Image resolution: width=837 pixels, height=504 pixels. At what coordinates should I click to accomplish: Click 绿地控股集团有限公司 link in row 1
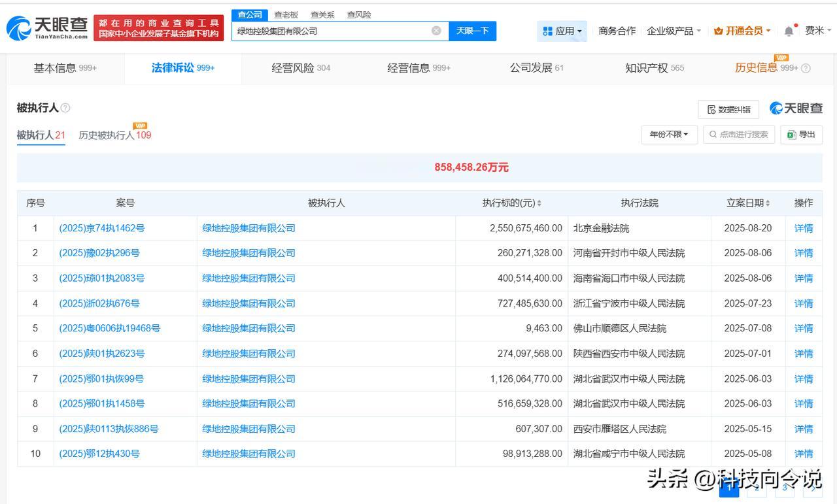pos(248,228)
